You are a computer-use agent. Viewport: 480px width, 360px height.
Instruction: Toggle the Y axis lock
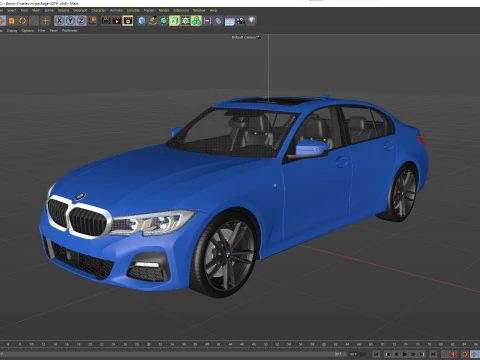point(70,21)
